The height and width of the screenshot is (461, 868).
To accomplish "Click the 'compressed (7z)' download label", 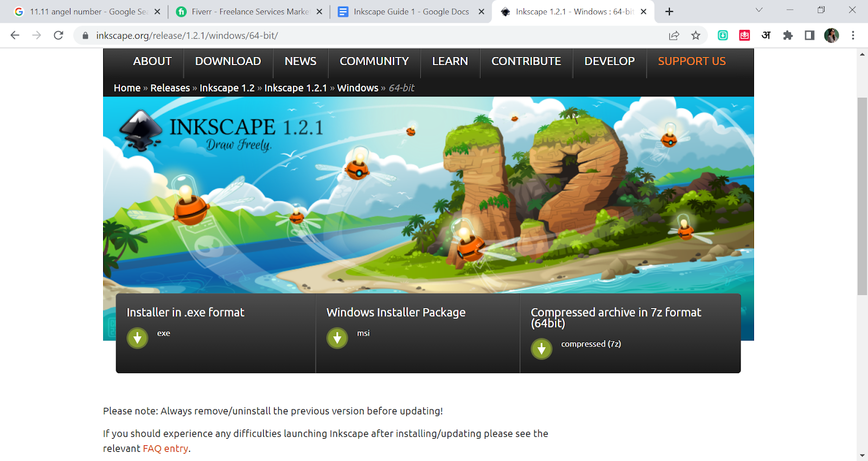I will pyautogui.click(x=591, y=344).
